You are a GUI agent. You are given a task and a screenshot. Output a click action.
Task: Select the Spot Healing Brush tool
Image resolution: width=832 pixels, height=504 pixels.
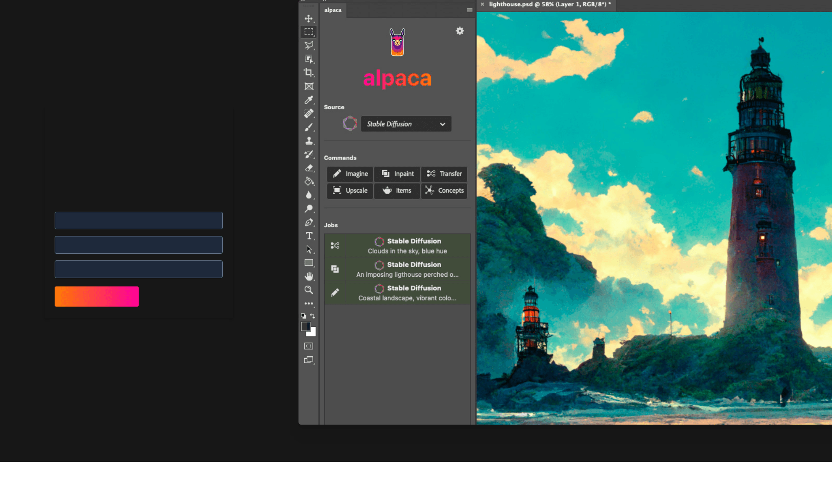(x=308, y=113)
